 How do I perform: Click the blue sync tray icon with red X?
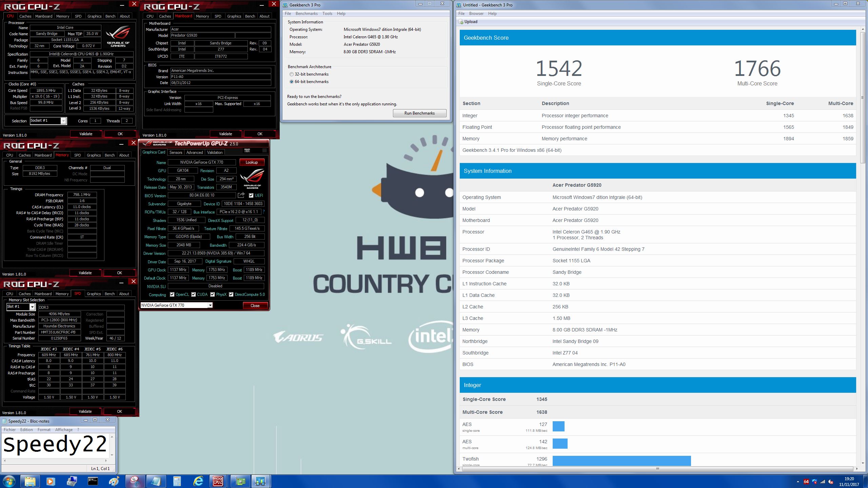coord(814,482)
